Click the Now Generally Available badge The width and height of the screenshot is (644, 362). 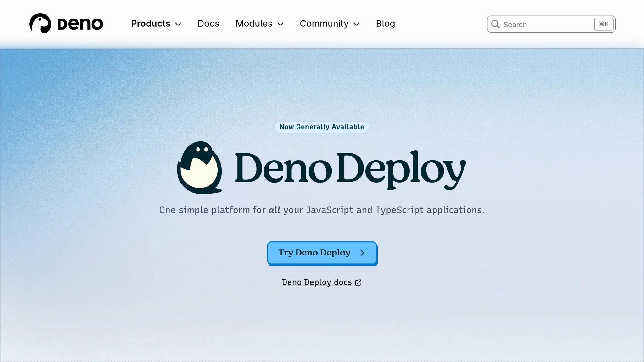pos(321,127)
